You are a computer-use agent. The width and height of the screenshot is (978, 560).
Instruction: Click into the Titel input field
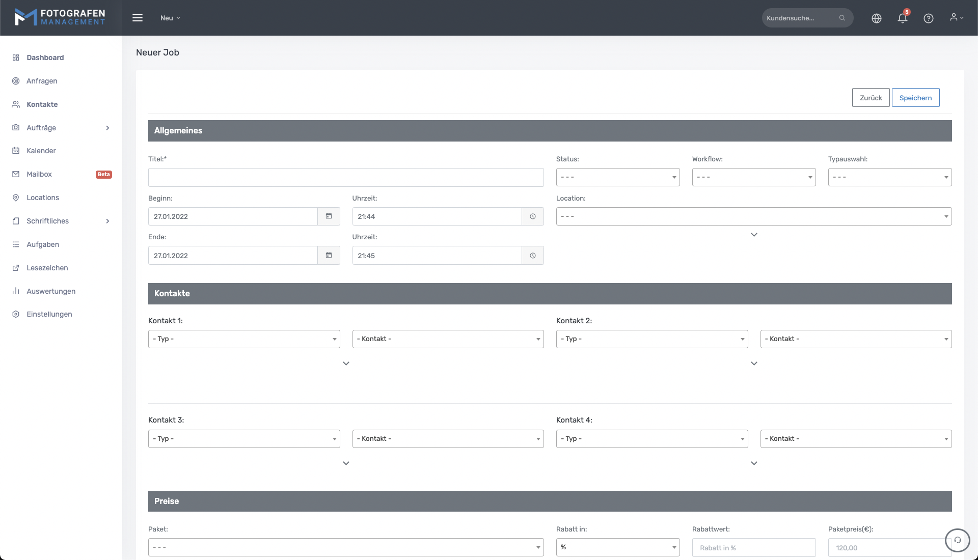345,178
